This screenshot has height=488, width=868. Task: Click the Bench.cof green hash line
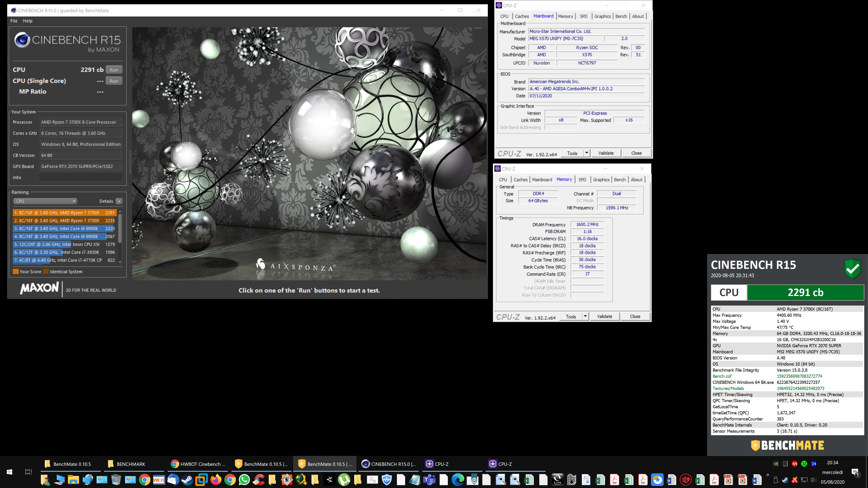pyautogui.click(x=787, y=376)
